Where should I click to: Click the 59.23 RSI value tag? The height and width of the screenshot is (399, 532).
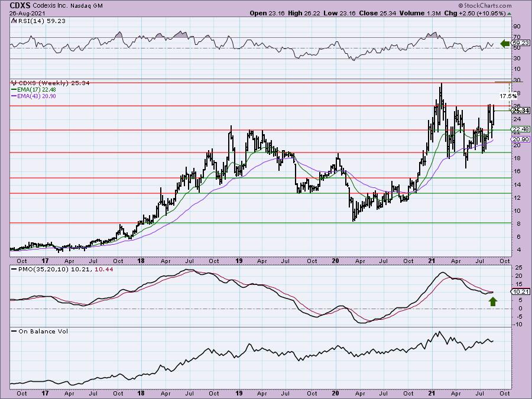520,43
